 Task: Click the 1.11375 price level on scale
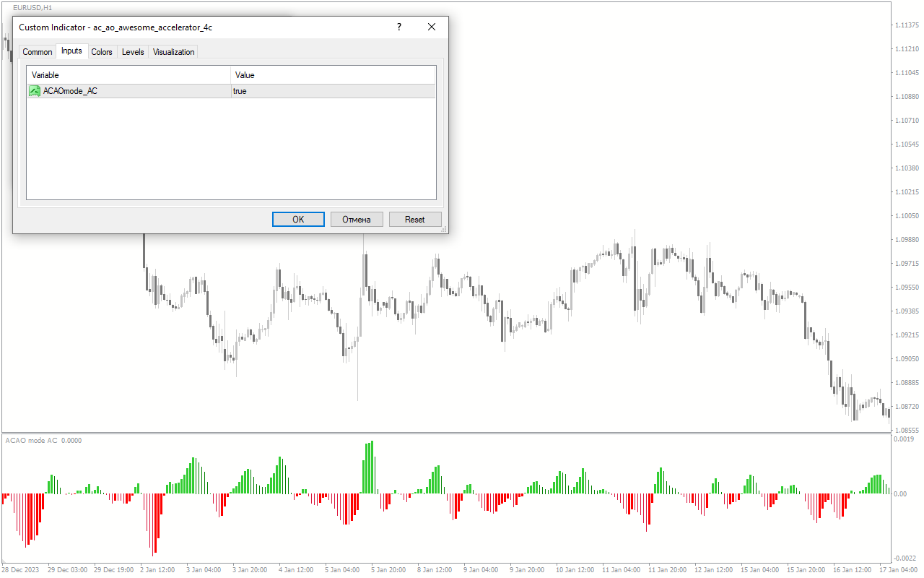point(907,25)
